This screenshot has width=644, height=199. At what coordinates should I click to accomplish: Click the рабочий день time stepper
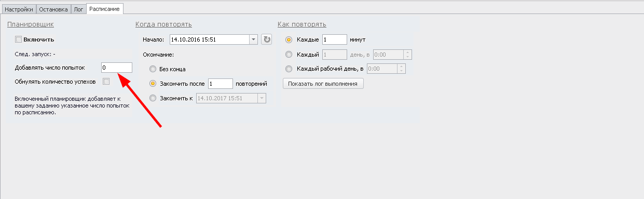[x=401, y=69]
